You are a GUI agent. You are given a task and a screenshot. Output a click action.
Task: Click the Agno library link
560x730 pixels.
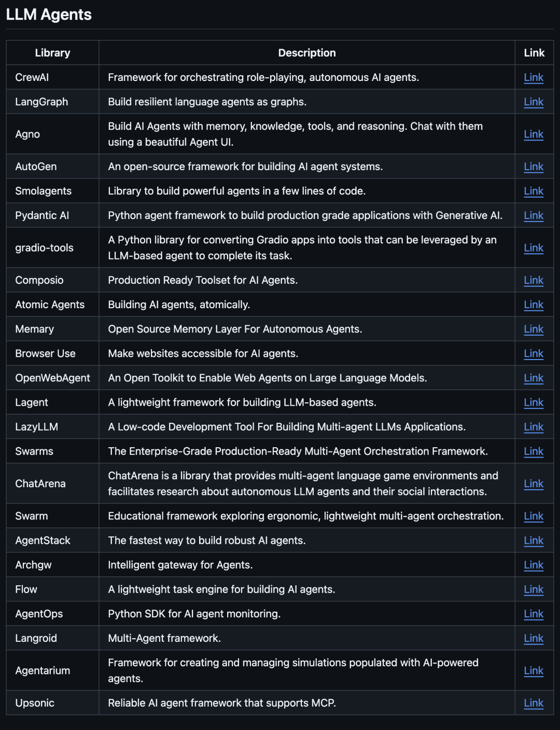(534, 134)
